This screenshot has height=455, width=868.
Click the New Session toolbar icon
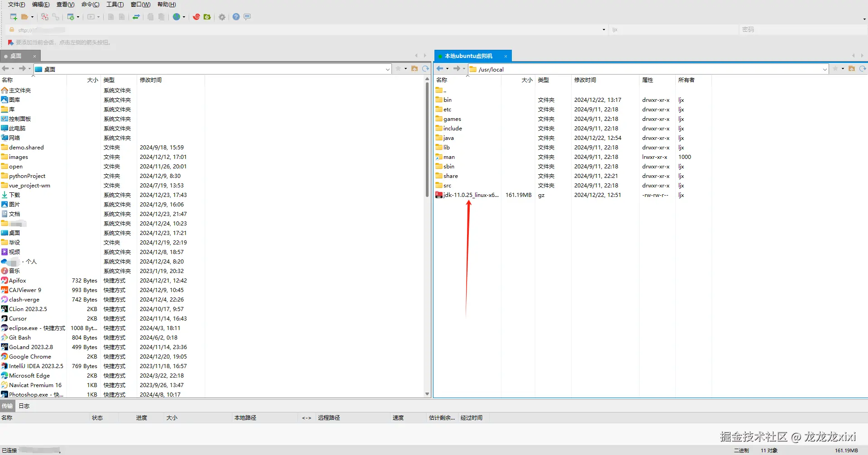[x=14, y=17]
